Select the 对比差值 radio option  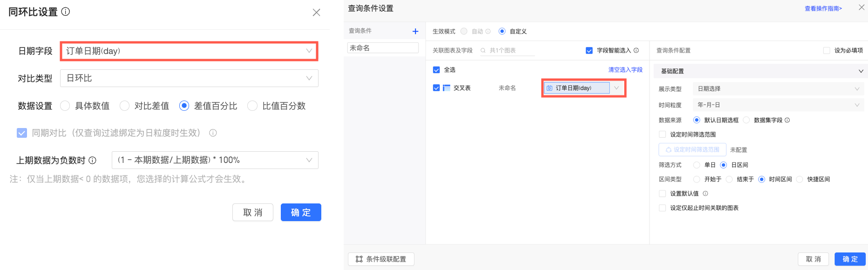(x=124, y=106)
